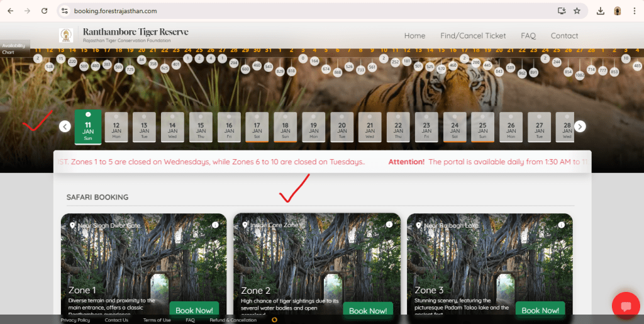Select the 24 JAN Saturday date tile
This screenshot has height=324, width=644.
pyautogui.click(x=455, y=126)
